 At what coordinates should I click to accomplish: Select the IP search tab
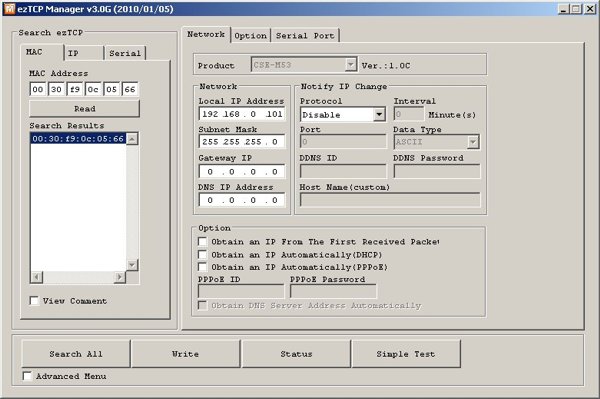click(84, 53)
